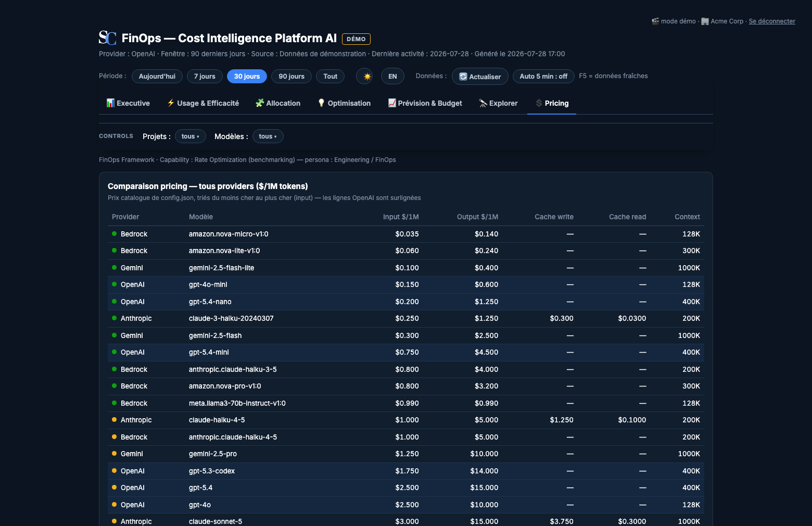
Task: Click green dot on gpt-4o-mini row
Action: point(114,284)
